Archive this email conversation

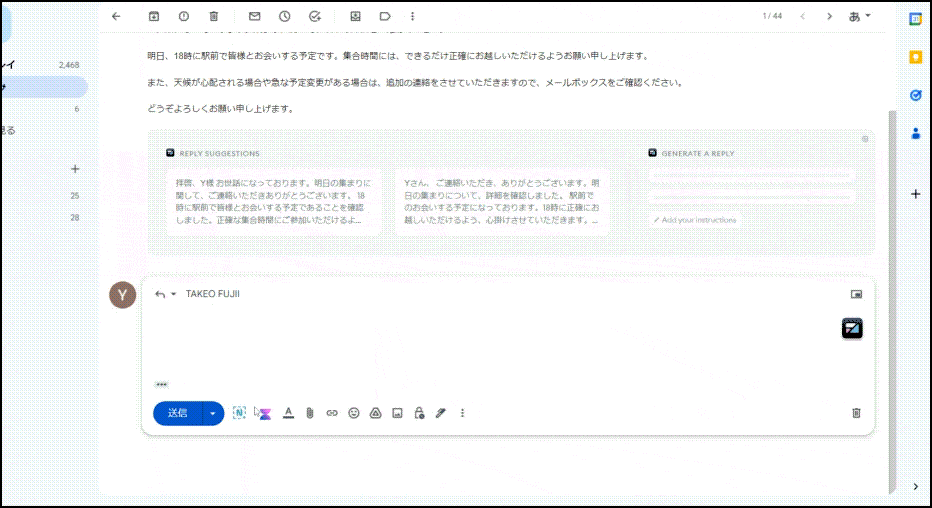tap(153, 17)
